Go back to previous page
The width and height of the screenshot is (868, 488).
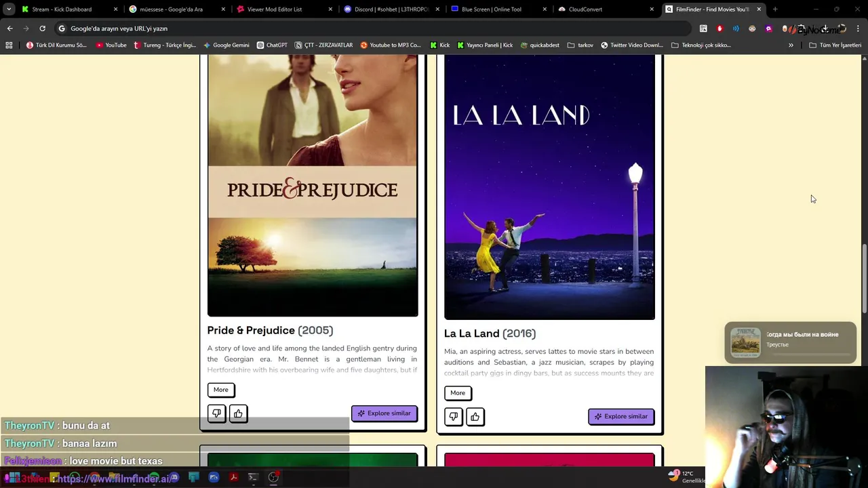(9, 28)
